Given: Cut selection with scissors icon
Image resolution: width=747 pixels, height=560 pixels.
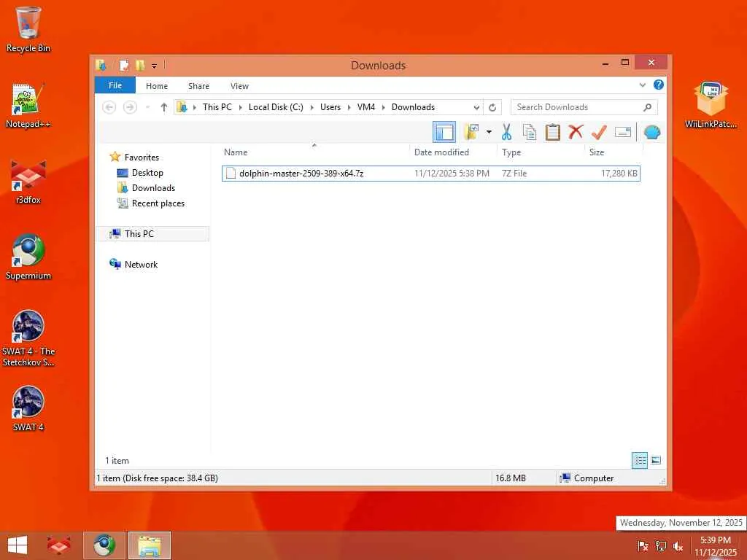Looking at the screenshot, I should [506, 132].
